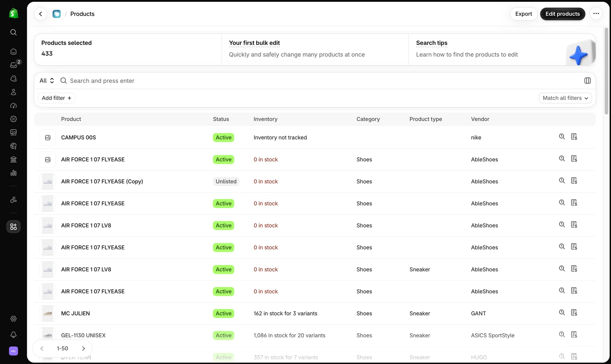Click the vendor cell GANT
The height and width of the screenshot is (364, 611).
coord(478,314)
